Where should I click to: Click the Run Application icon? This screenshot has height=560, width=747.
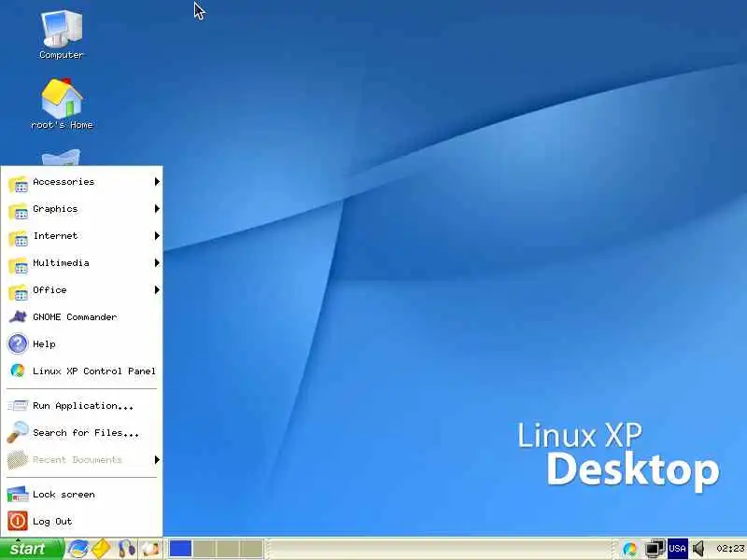tap(18, 406)
